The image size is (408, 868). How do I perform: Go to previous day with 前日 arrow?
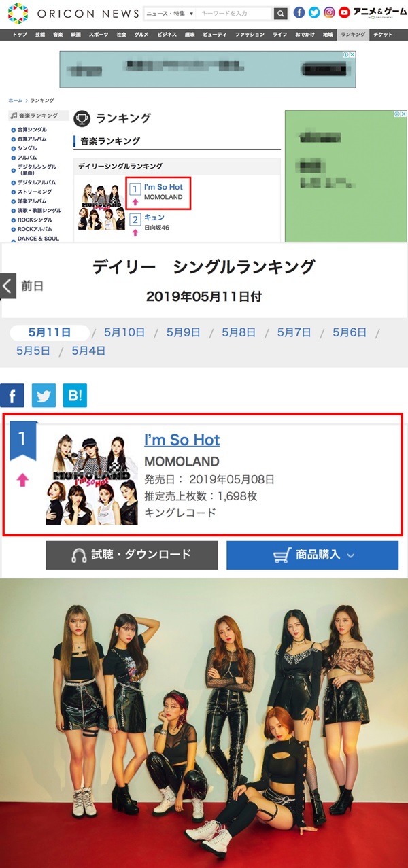coord(8,285)
